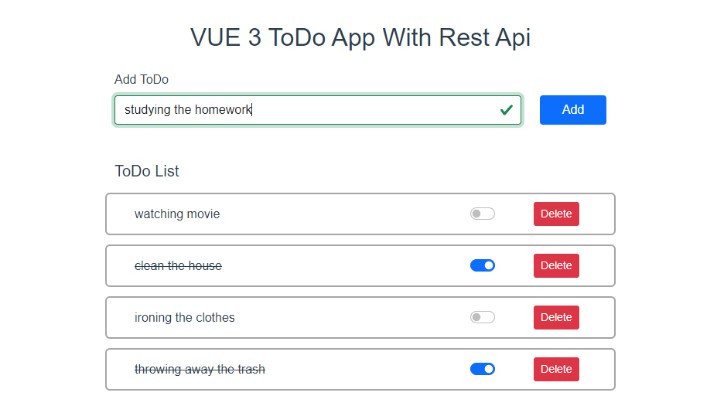Delete the watching movie todo

point(556,214)
